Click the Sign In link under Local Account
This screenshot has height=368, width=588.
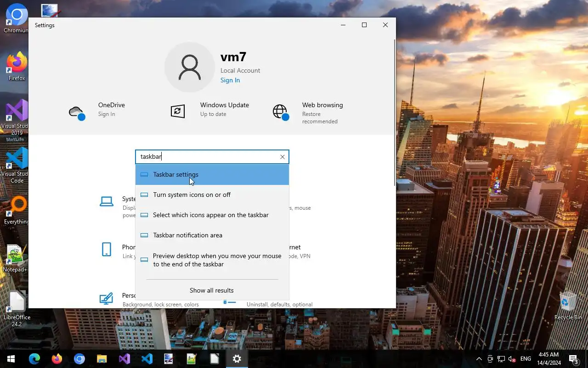[x=230, y=80]
